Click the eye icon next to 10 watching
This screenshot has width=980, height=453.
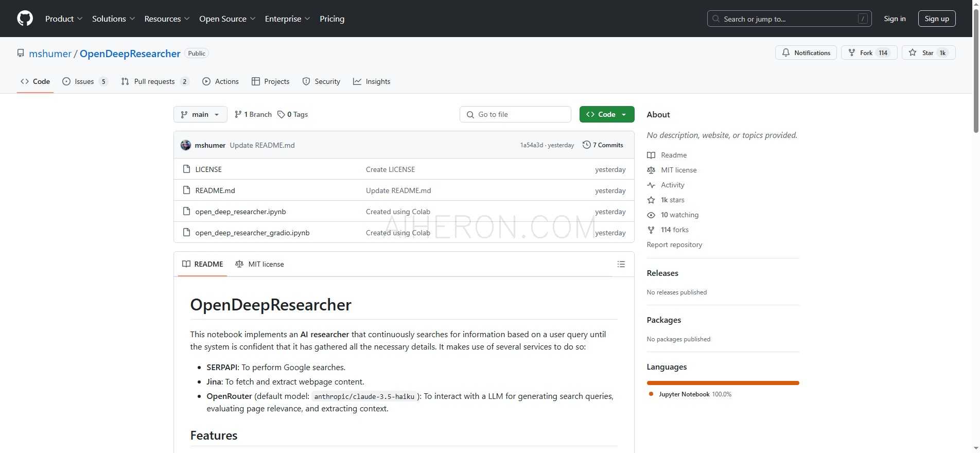(651, 215)
